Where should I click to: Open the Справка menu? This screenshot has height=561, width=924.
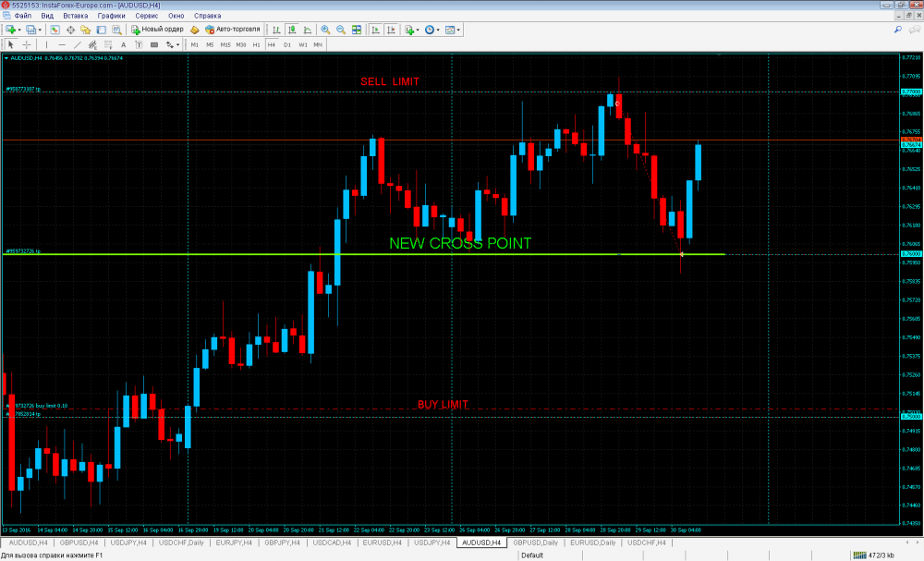click(x=207, y=16)
